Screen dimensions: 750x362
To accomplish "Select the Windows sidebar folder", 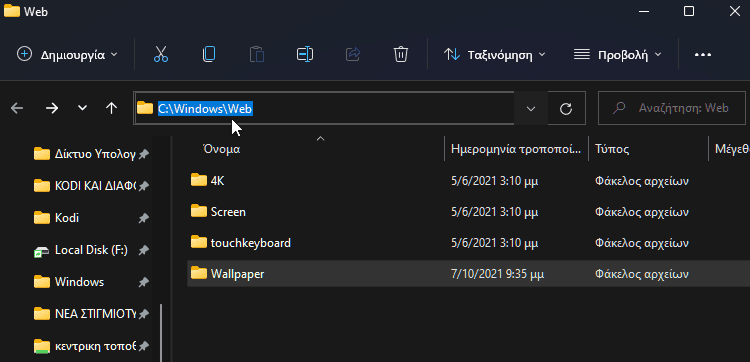I will click(79, 282).
